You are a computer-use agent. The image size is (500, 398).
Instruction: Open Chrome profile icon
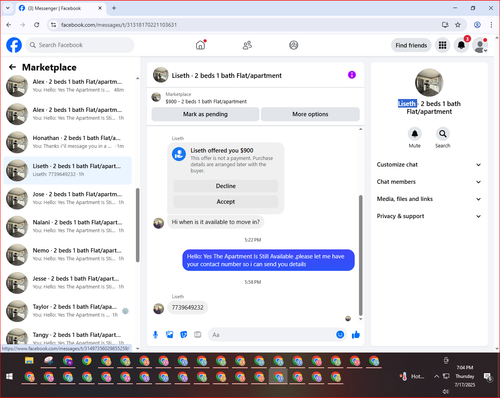click(x=477, y=25)
